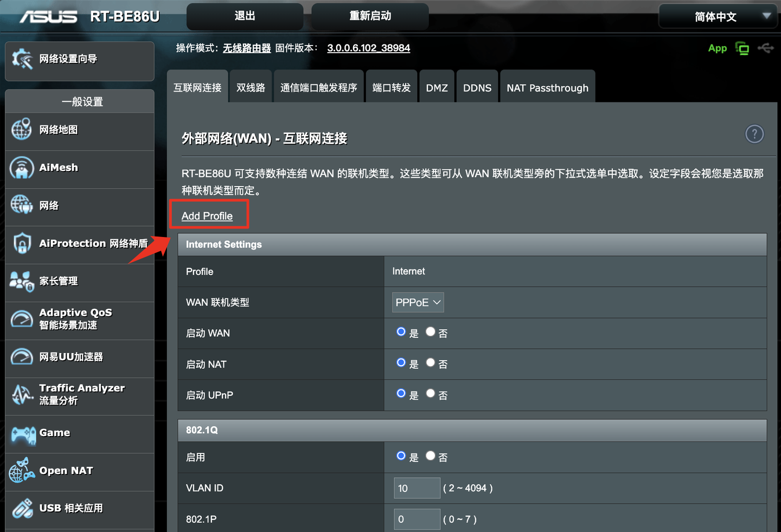Open Traffic Analyzer 流量分析 menu label

coord(82,394)
